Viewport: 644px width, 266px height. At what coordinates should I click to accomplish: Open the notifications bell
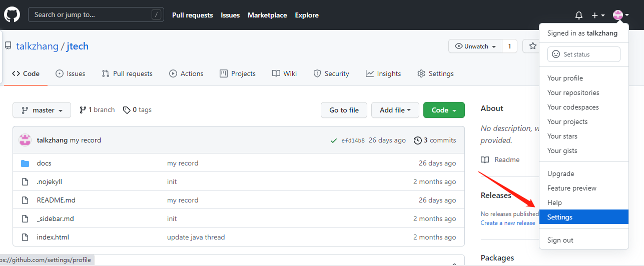coord(579,15)
